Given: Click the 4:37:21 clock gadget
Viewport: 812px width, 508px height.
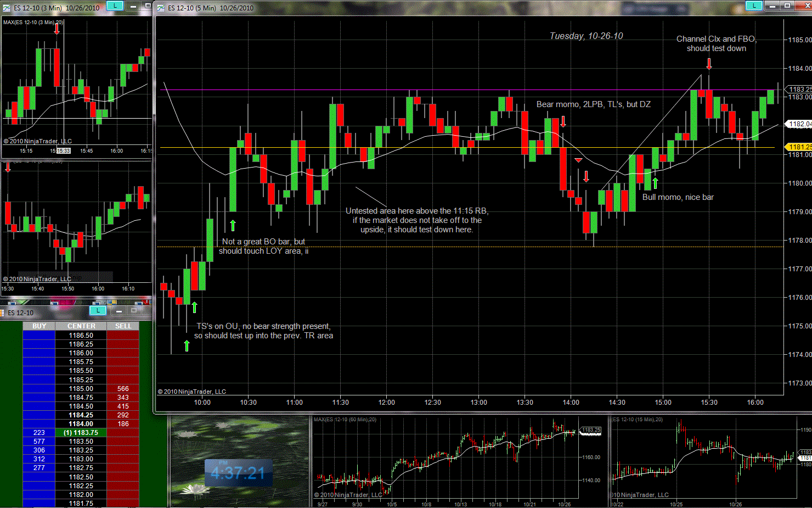Looking at the screenshot, I should [x=238, y=473].
